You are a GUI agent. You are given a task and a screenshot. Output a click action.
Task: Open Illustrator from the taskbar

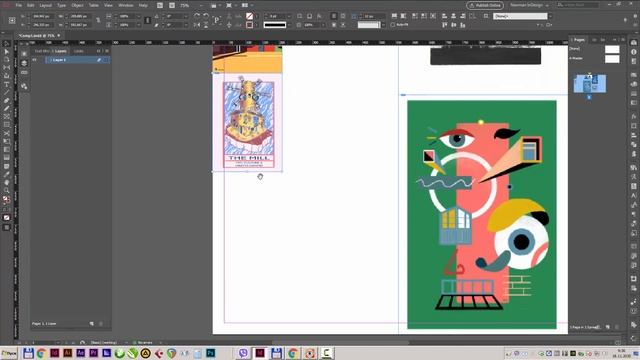pyautogui.click(x=68, y=353)
